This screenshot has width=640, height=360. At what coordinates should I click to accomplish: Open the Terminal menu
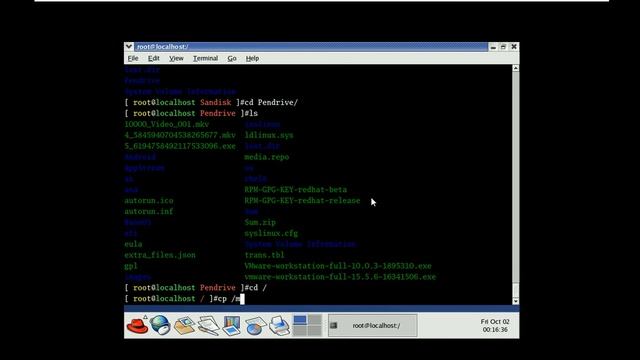click(x=205, y=58)
